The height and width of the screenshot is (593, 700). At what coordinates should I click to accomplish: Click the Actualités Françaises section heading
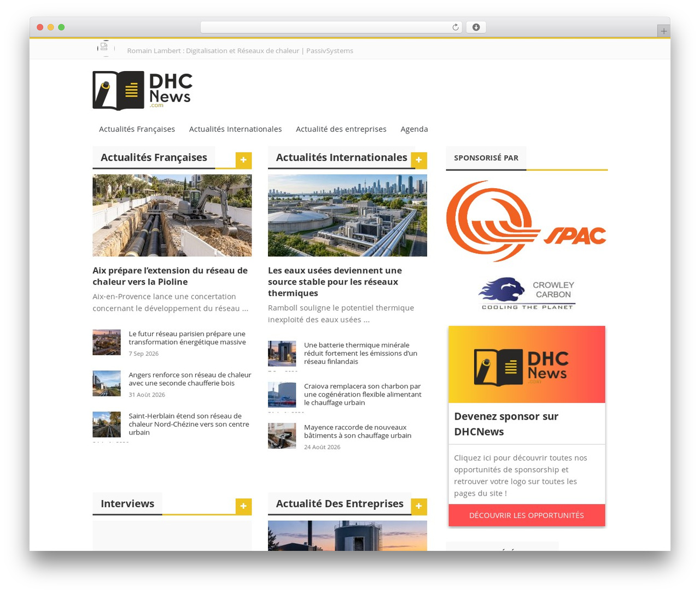point(154,158)
